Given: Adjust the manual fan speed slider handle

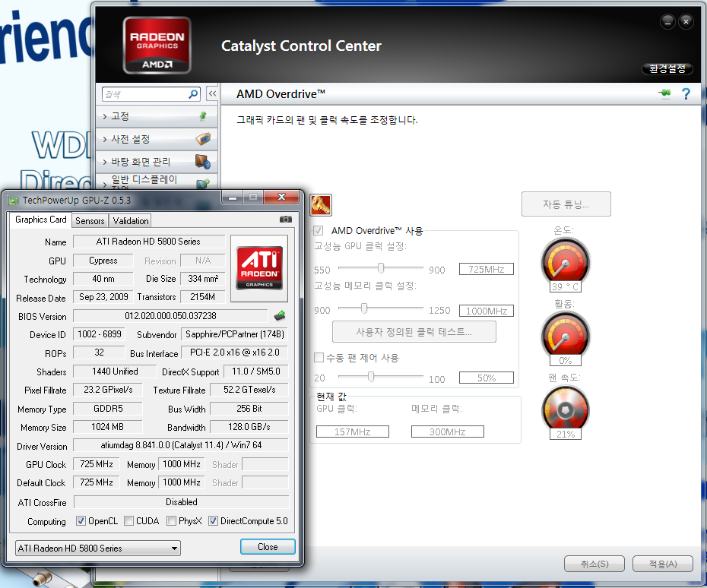Looking at the screenshot, I should (x=371, y=376).
